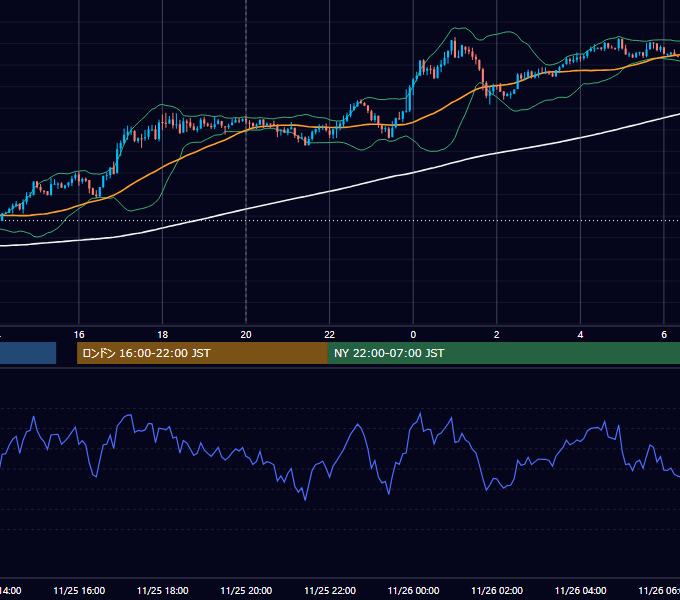Click the upper time axis label 22
Image resolution: width=680 pixels, height=600 pixels.
pyautogui.click(x=330, y=335)
